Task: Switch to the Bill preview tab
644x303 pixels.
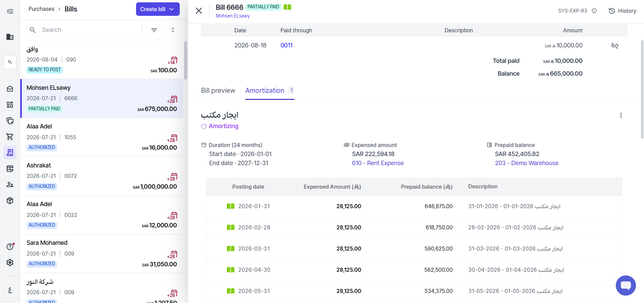Action: coord(218,90)
